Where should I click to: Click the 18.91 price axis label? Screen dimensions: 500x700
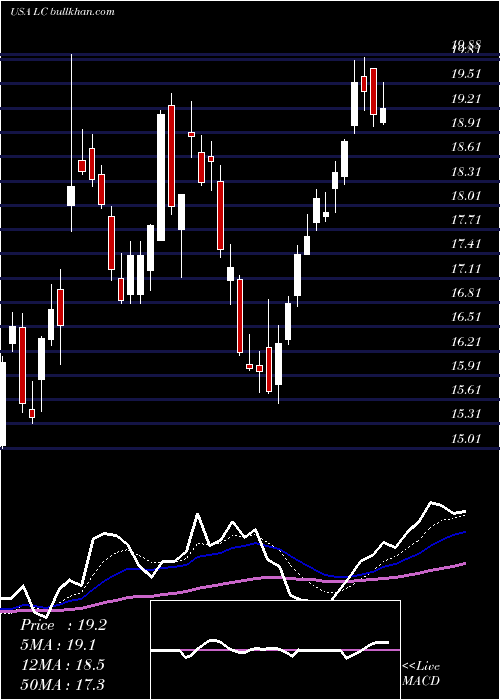click(x=466, y=123)
